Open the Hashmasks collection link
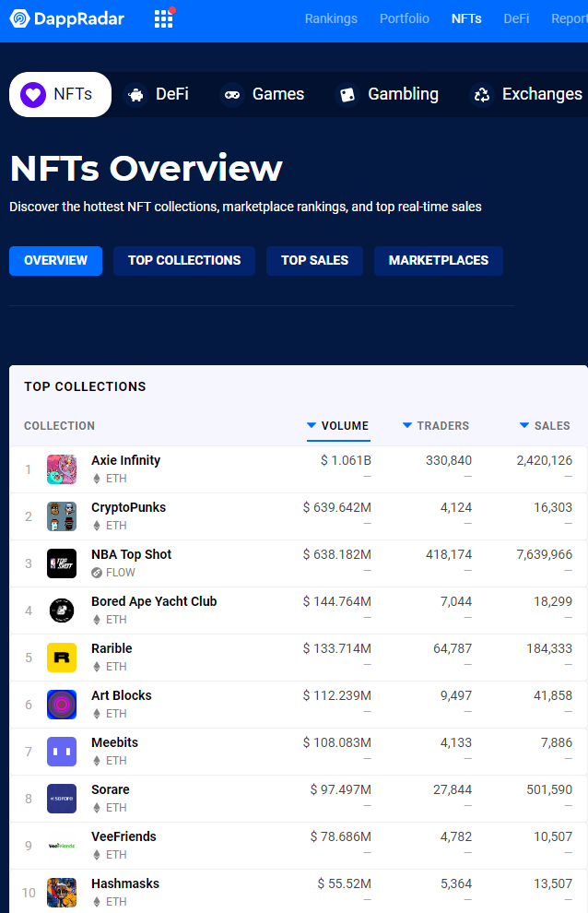This screenshot has height=913, width=588. [125, 883]
